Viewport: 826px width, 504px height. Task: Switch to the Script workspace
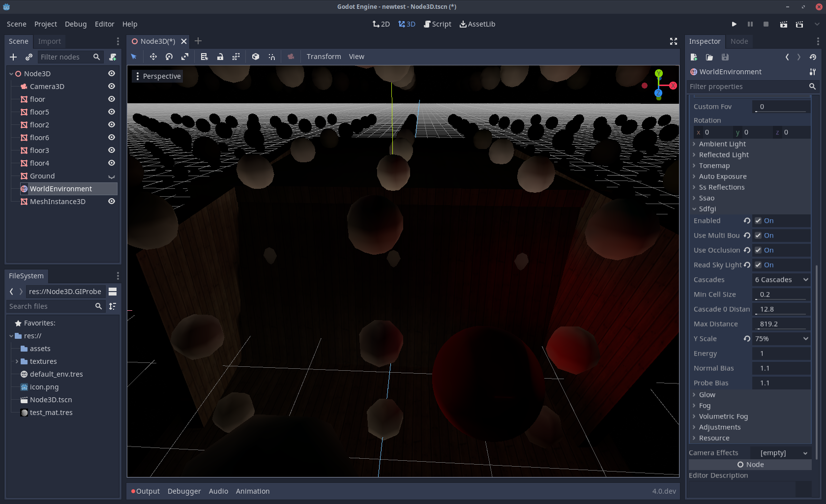tap(437, 24)
